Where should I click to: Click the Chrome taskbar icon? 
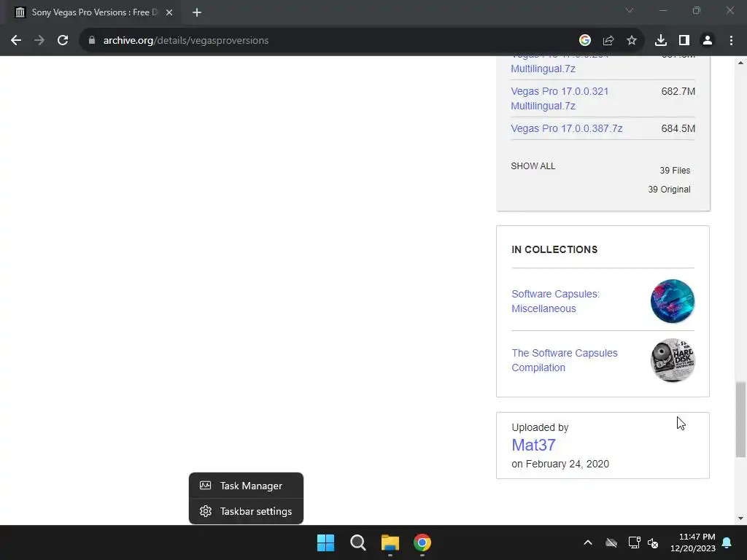[x=422, y=542]
